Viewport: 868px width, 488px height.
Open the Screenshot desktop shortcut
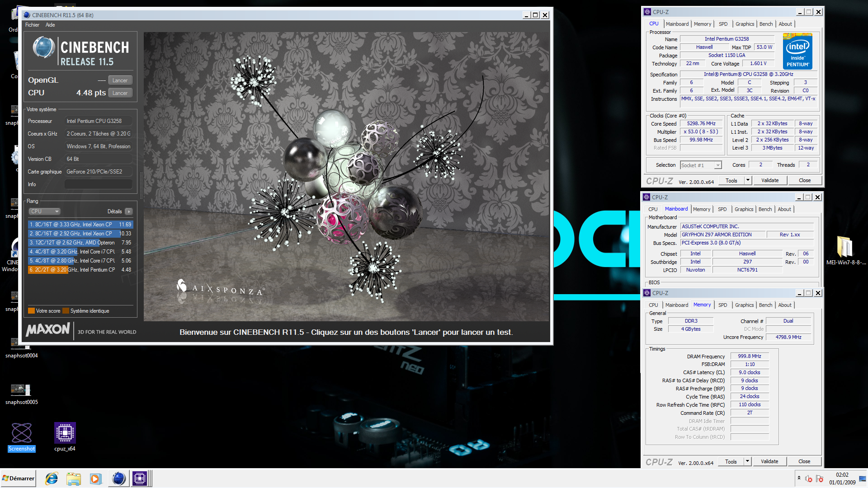point(21,436)
